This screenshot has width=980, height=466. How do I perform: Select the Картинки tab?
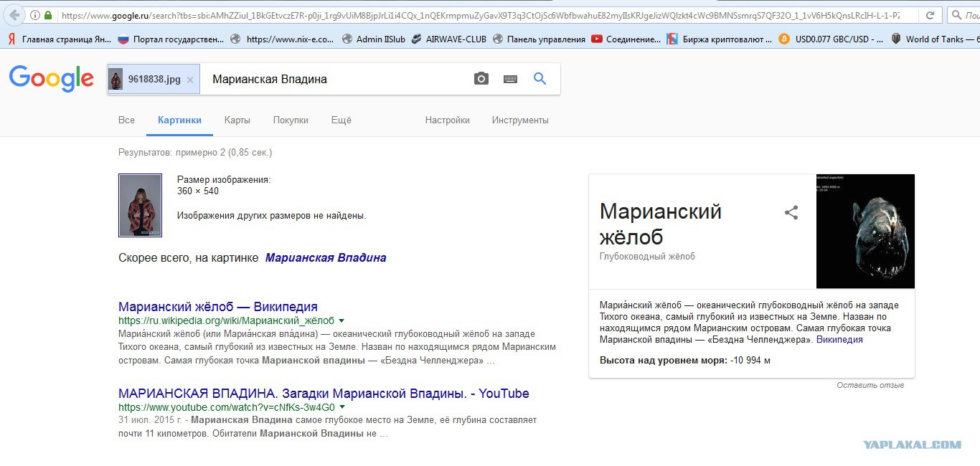[x=180, y=120]
